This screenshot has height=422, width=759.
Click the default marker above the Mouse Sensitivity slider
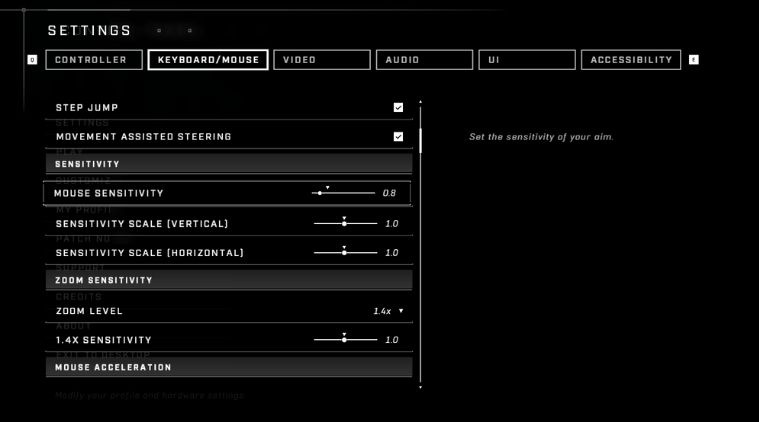pyautogui.click(x=327, y=186)
